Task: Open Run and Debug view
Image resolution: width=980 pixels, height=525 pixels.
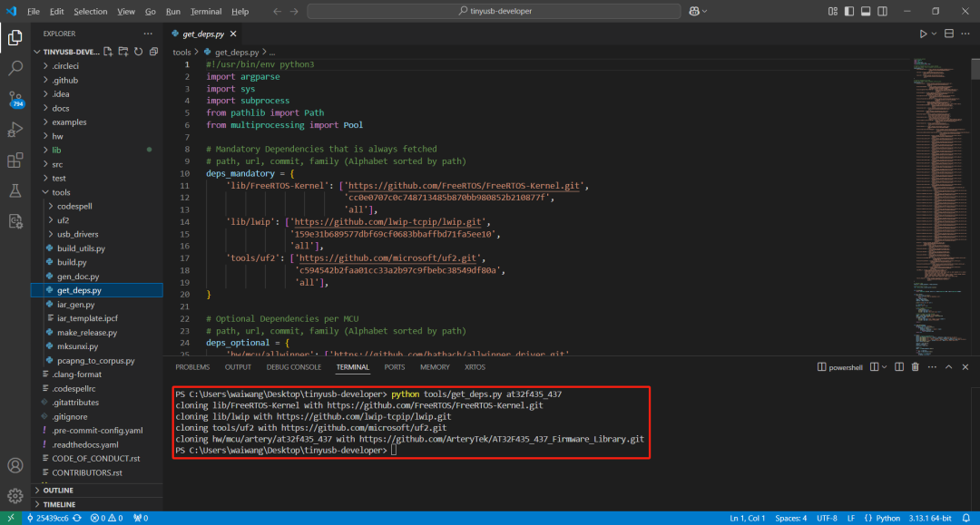Action: point(15,130)
